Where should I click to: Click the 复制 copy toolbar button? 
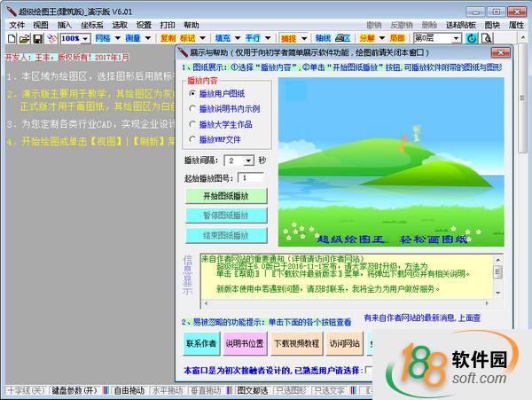168,38
